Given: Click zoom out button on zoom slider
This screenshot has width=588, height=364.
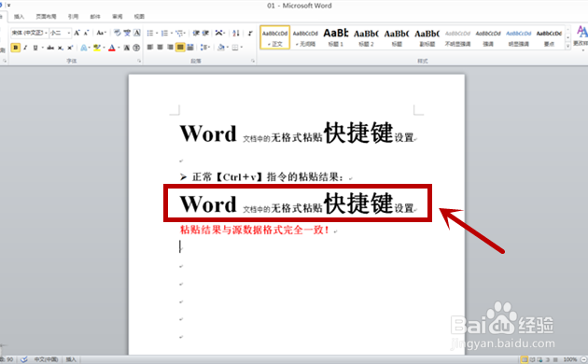Looking at the screenshot, I should point(583,359).
